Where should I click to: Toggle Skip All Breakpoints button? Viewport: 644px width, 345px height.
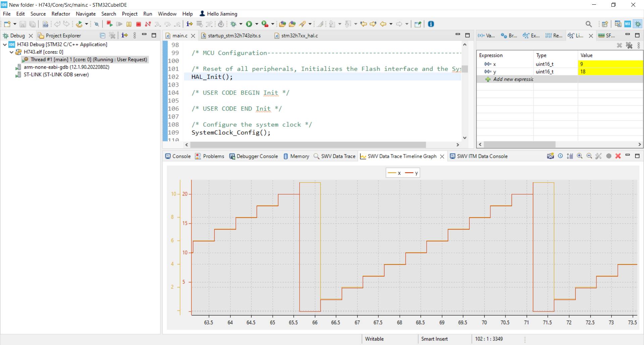point(97,24)
